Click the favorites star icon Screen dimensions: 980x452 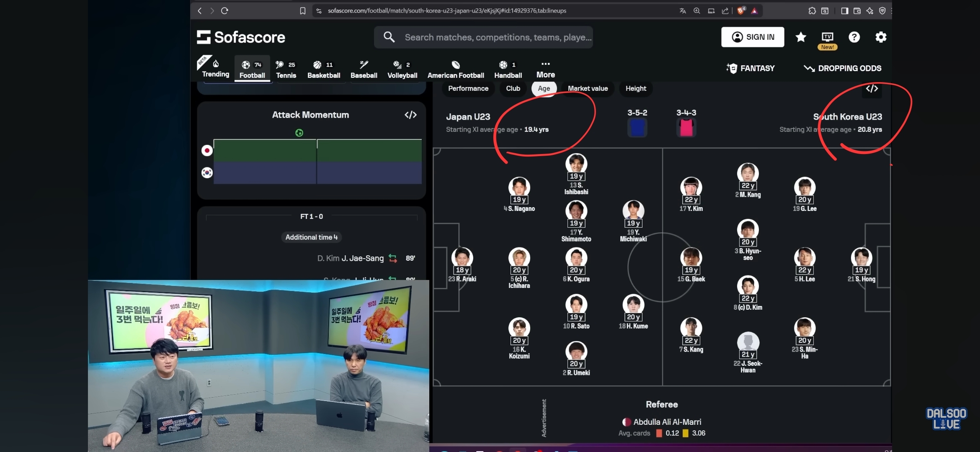pos(801,37)
